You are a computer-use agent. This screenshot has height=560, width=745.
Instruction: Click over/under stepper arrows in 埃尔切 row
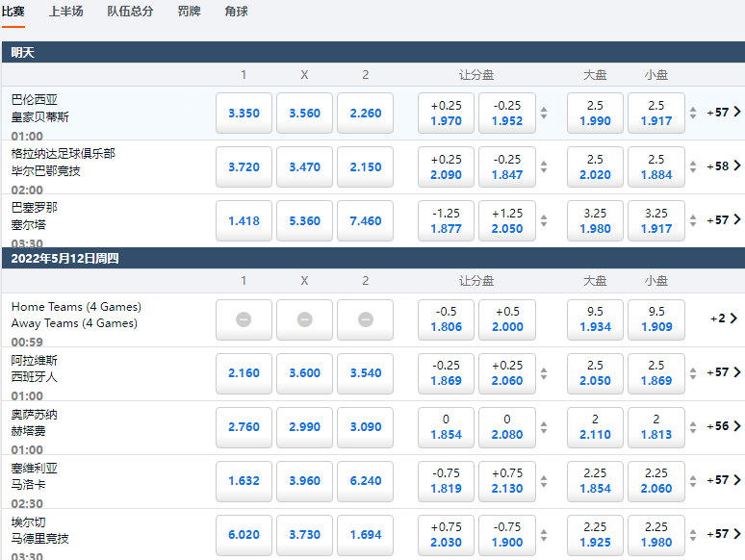pos(693,534)
